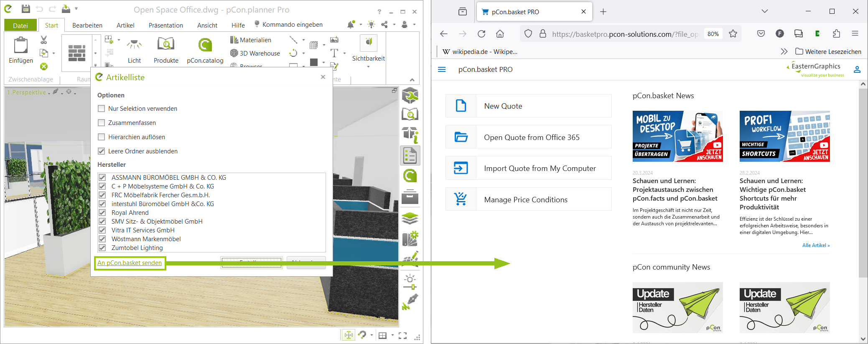Show more bookmarks with double chevron
This screenshot has width=868, height=344.
click(x=784, y=51)
